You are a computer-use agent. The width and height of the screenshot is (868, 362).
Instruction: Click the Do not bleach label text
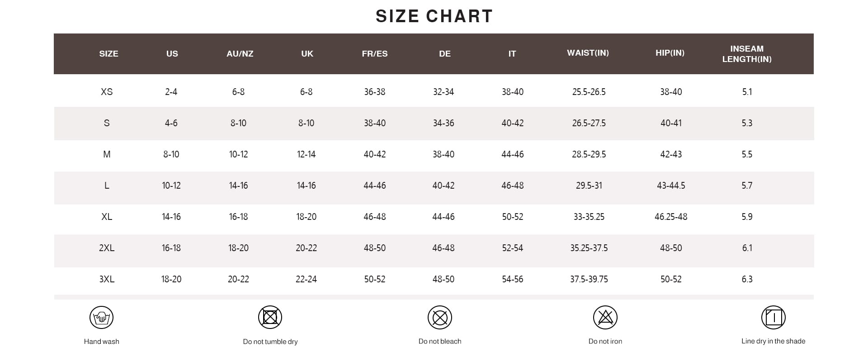tap(440, 341)
